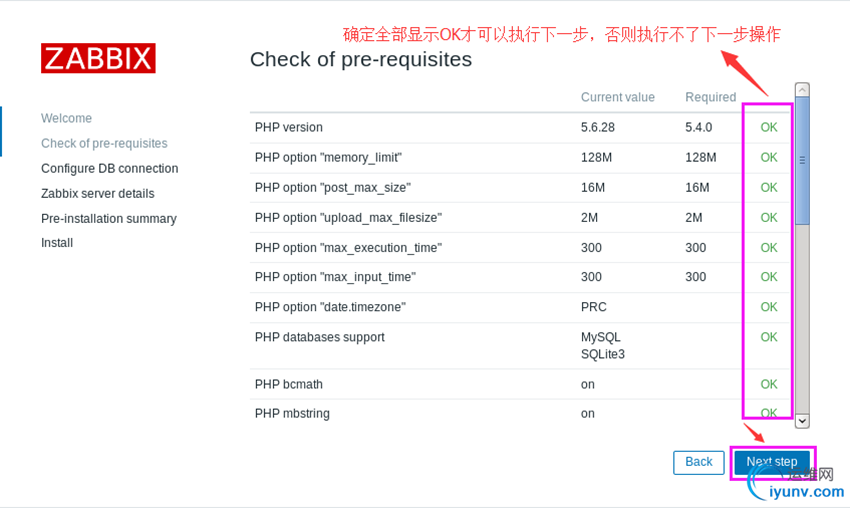This screenshot has width=850, height=508.
Task: Open Zabbix server details step
Action: pyautogui.click(x=97, y=193)
